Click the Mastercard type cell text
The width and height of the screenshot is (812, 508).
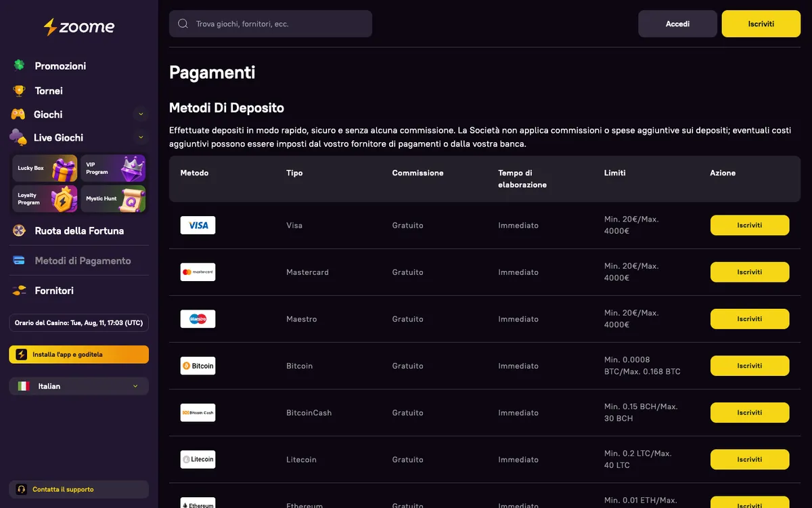(307, 272)
